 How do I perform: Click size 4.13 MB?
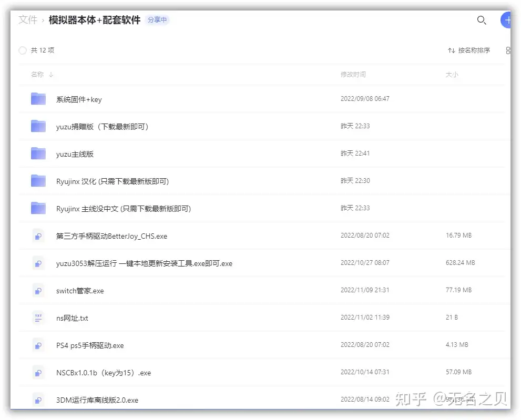tap(457, 345)
